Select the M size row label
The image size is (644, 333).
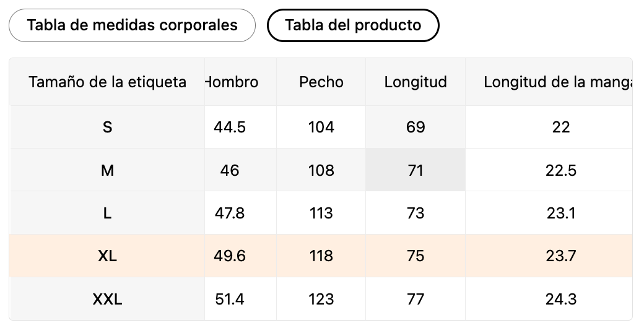point(107,170)
